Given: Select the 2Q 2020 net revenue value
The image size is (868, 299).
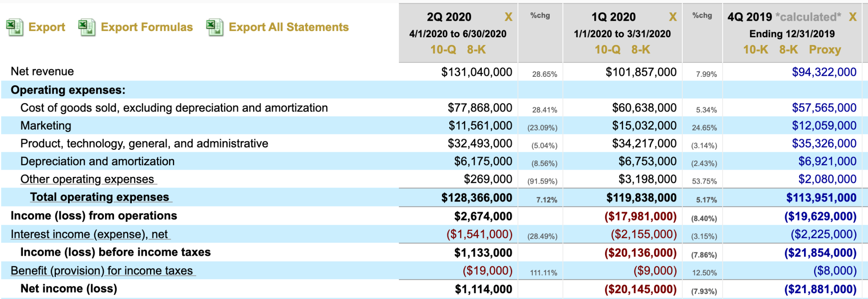Looking at the screenshot, I should tap(476, 72).
